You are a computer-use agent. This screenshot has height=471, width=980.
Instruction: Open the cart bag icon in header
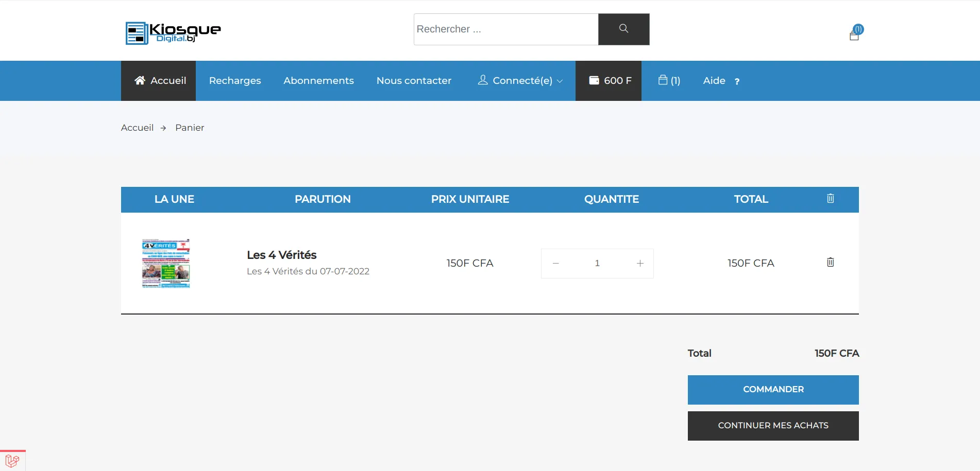(x=854, y=34)
